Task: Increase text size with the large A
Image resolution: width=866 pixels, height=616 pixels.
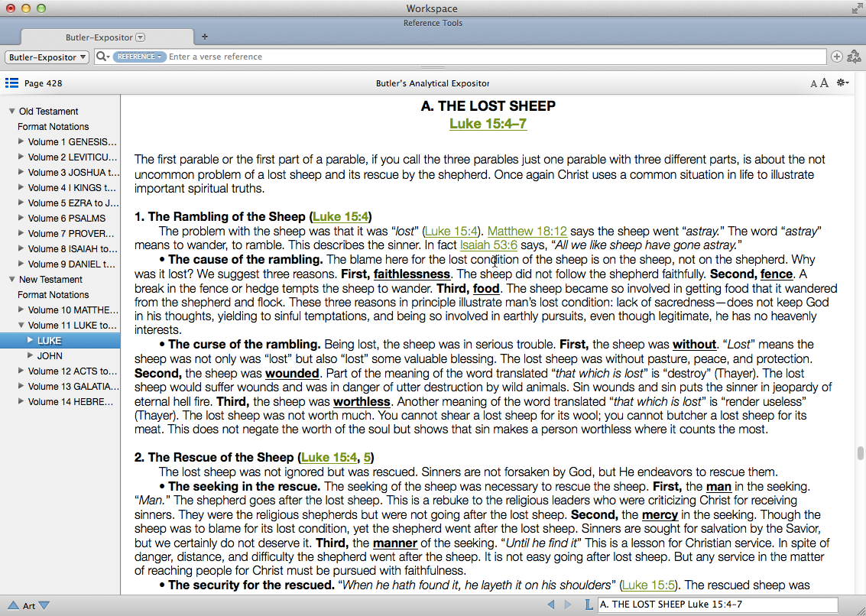Action: 824,83
